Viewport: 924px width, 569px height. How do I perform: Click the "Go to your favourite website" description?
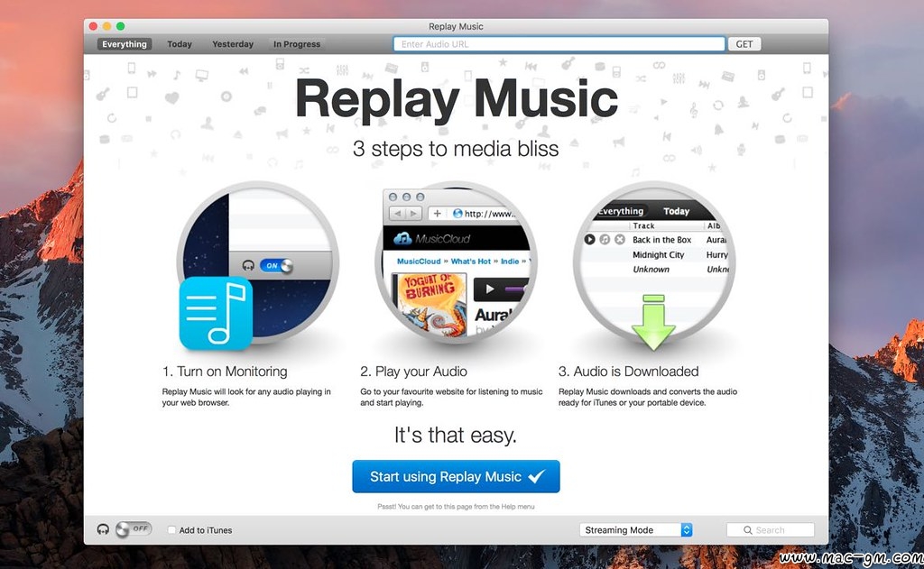coord(451,397)
